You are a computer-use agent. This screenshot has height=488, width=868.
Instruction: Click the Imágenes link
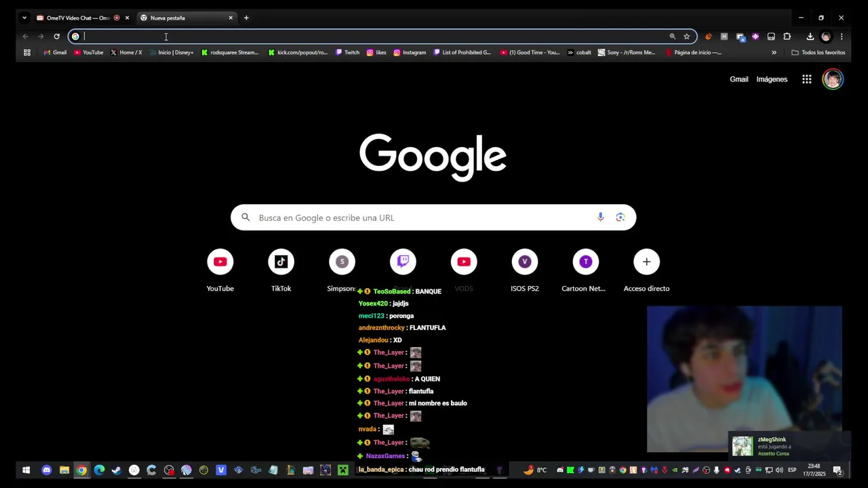pyautogui.click(x=772, y=79)
